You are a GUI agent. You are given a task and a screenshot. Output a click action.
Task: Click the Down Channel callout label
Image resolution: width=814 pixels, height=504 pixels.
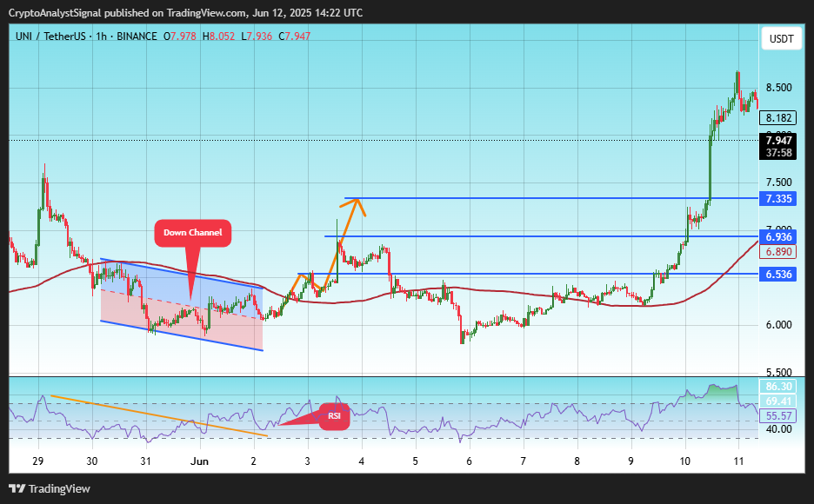192,233
